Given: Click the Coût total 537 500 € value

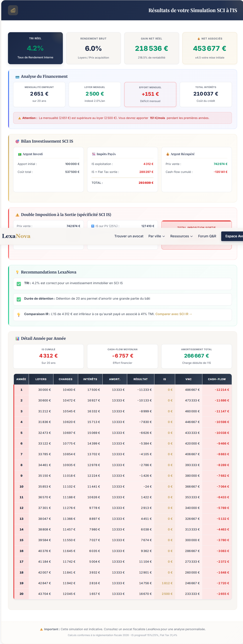Looking at the screenshot, I should pos(72,172).
